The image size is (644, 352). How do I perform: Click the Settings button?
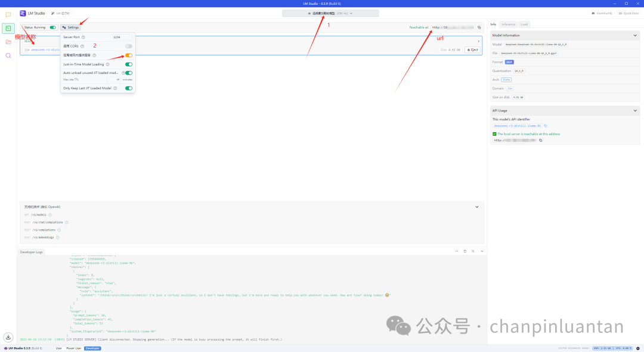pyautogui.click(x=70, y=27)
